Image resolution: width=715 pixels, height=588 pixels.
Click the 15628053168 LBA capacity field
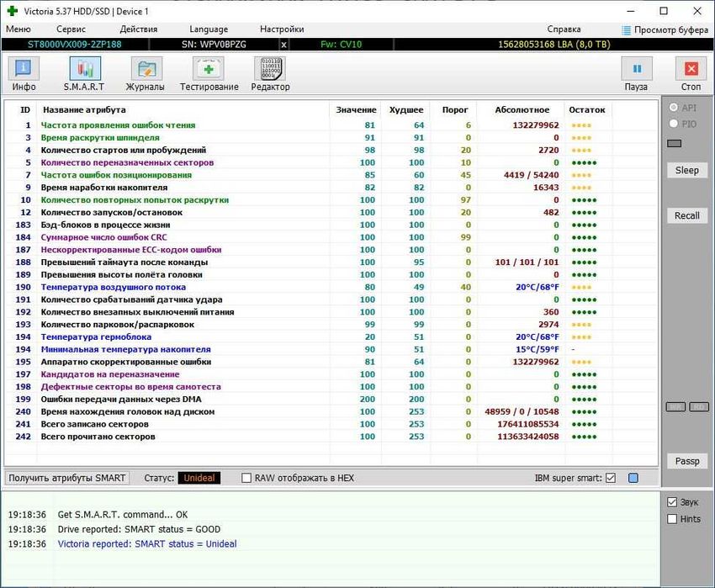click(553, 45)
